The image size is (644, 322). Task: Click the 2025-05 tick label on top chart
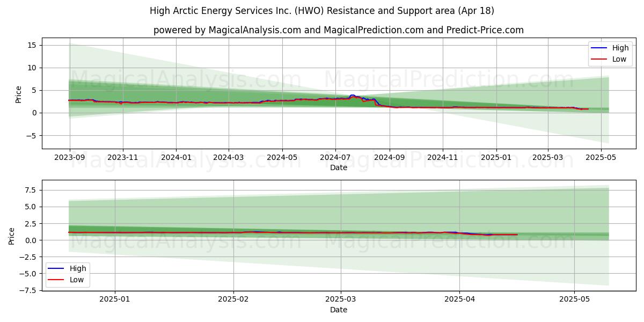point(601,158)
